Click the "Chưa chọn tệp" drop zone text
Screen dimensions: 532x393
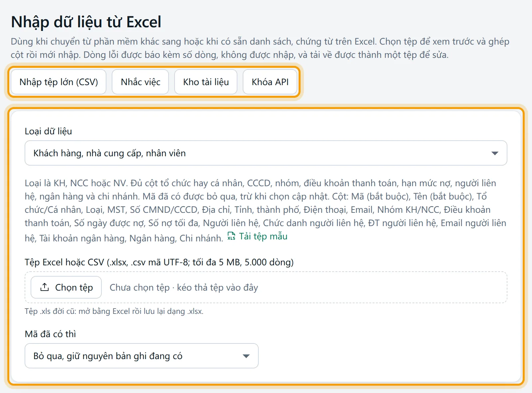point(184,287)
